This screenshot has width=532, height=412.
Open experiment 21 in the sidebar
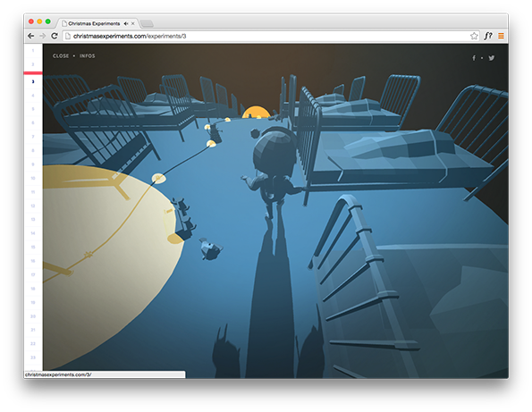(x=33, y=330)
